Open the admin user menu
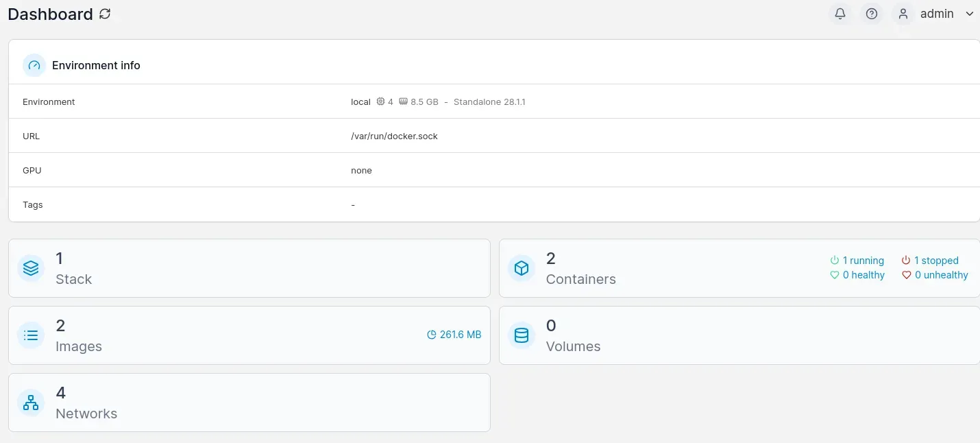Image resolution: width=980 pixels, height=443 pixels. pos(937,14)
